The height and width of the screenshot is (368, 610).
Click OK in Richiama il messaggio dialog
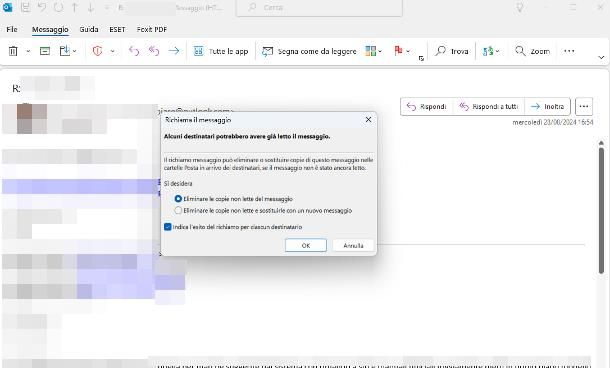pos(306,245)
